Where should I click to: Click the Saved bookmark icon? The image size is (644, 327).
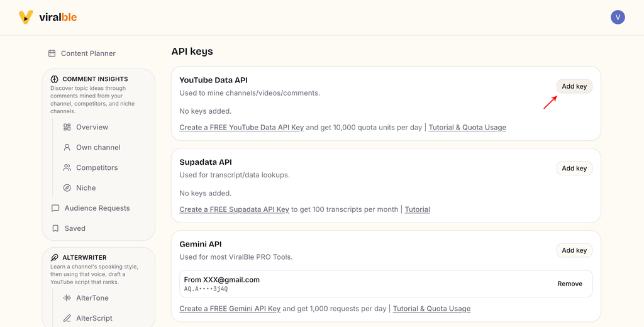(x=55, y=228)
